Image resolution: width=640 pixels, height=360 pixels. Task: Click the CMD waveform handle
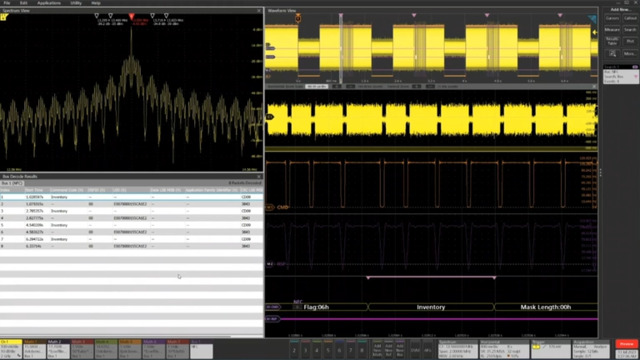pyautogui.click(x=271, y=207)
